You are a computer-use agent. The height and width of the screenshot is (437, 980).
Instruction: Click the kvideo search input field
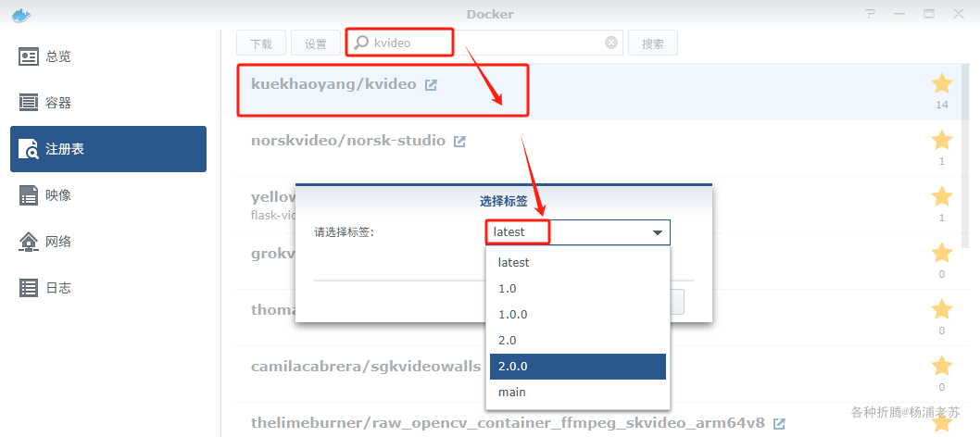point(484,43)
